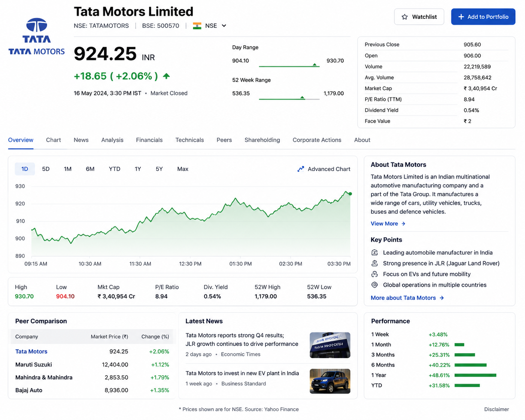The width and height of the screenshot is (525, 420).
Task: Open the About tab
Action: (x=362, y=140)
